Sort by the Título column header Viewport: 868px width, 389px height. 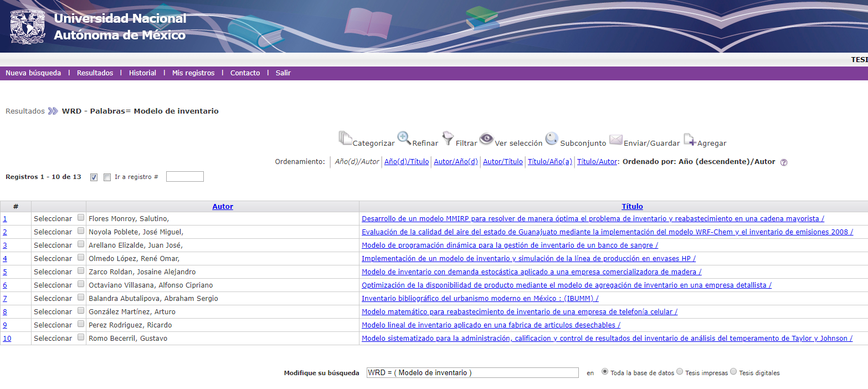pos(632,206)
